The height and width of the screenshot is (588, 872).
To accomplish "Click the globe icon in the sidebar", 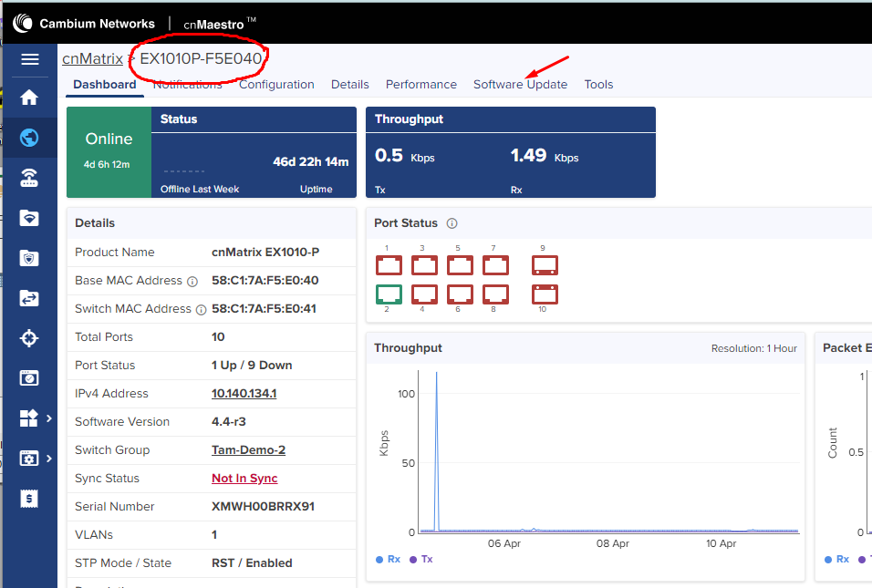I will [x=29, y=139].
